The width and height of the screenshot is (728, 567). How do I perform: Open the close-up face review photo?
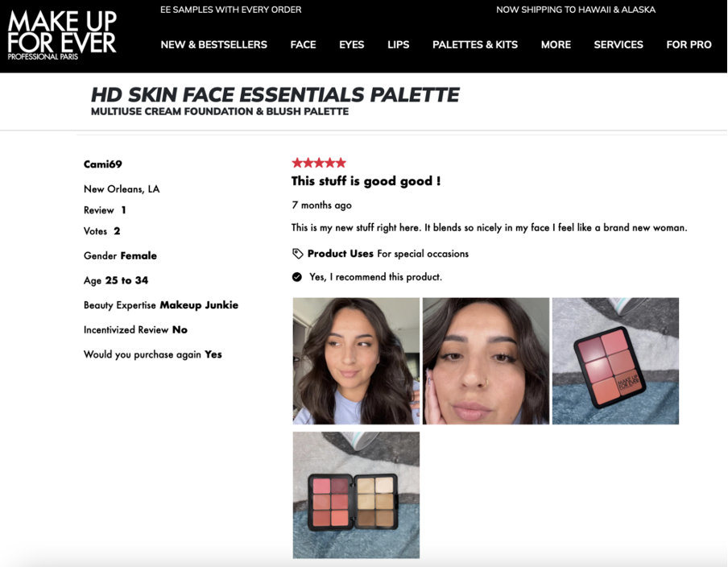(x=486, y=361)
